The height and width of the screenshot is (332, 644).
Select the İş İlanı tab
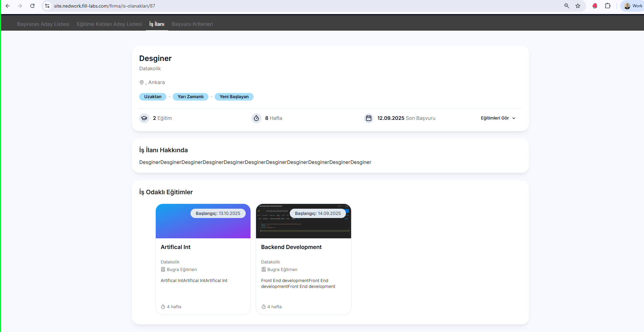pyautogui.click(x=157, y=24)
